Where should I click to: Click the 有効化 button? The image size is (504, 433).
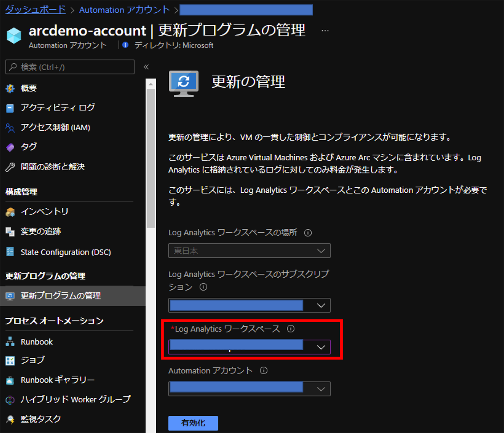(x=193, y=423)
